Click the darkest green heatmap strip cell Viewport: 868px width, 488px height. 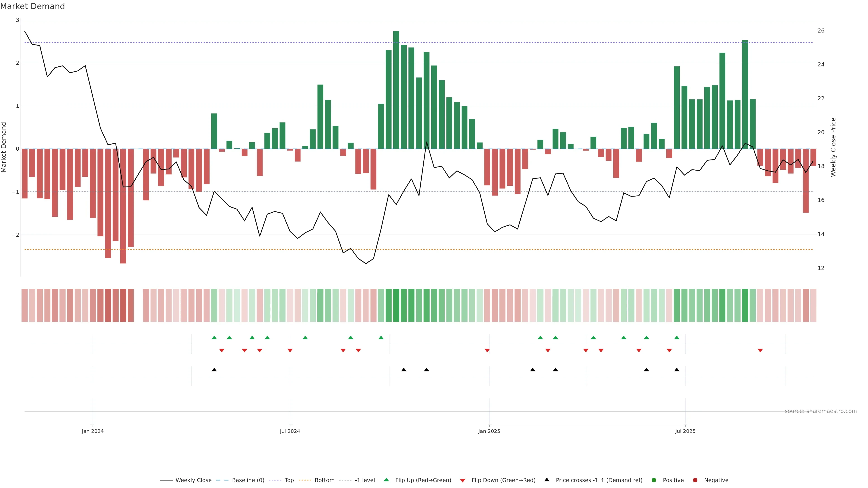coord(396,305)
